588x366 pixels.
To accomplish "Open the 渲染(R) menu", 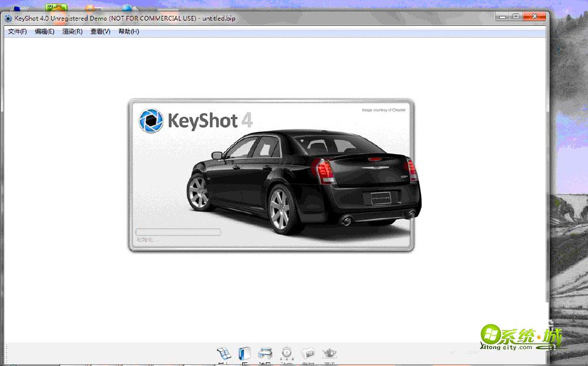I will (x=72, y=32).
